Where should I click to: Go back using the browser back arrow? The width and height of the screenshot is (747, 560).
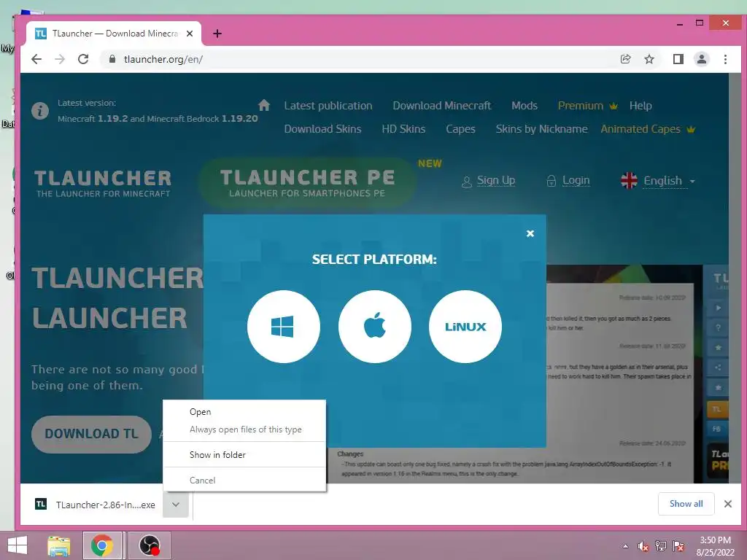(36, 59)
